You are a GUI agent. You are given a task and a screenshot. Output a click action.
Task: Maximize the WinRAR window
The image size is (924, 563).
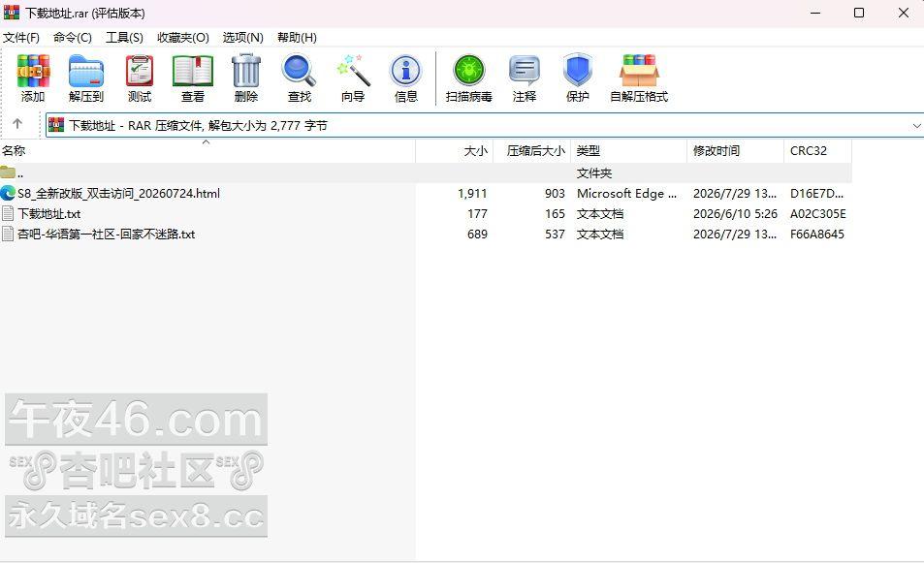click(859, 13)
